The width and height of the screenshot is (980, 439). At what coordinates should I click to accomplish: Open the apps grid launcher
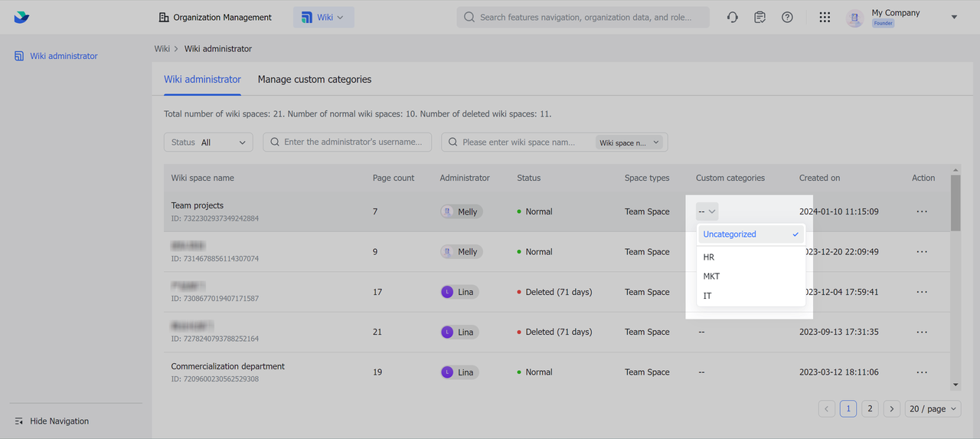click(x=825, y=17)
